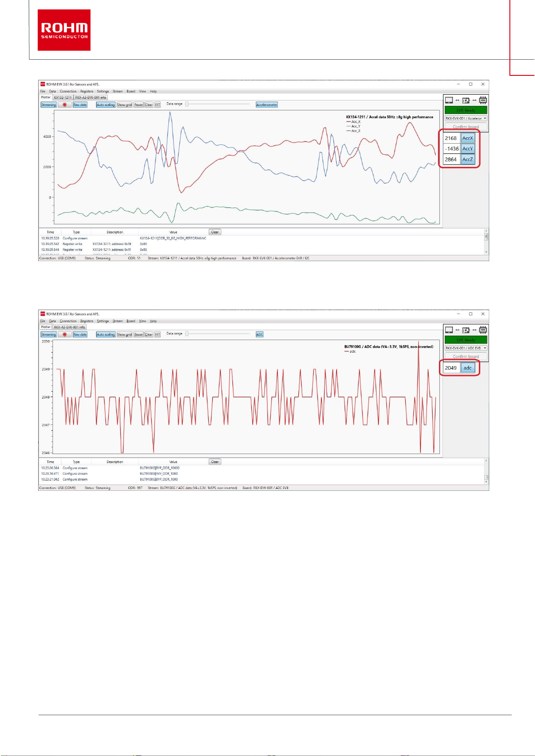Click Pause in the accelerometer window toolbar
The image size is (535, 756).
click(x=138, y=105)
